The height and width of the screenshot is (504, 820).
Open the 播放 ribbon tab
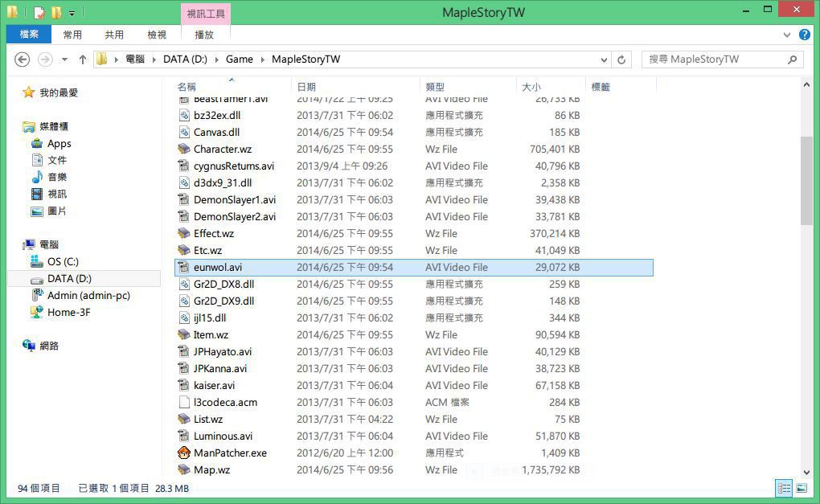point(204,35)
